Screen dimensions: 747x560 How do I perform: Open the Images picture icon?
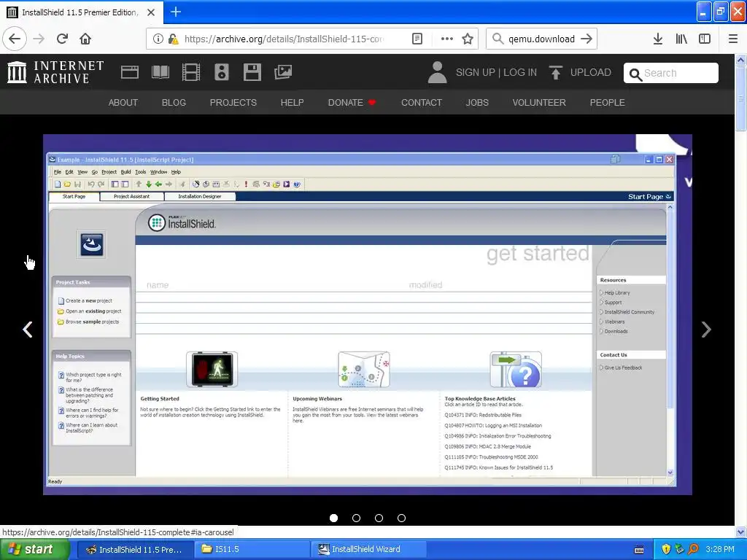coord(282,72)
